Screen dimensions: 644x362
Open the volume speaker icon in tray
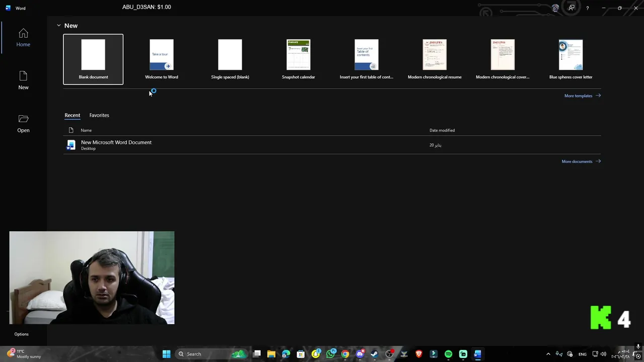[x=603, y=354]
